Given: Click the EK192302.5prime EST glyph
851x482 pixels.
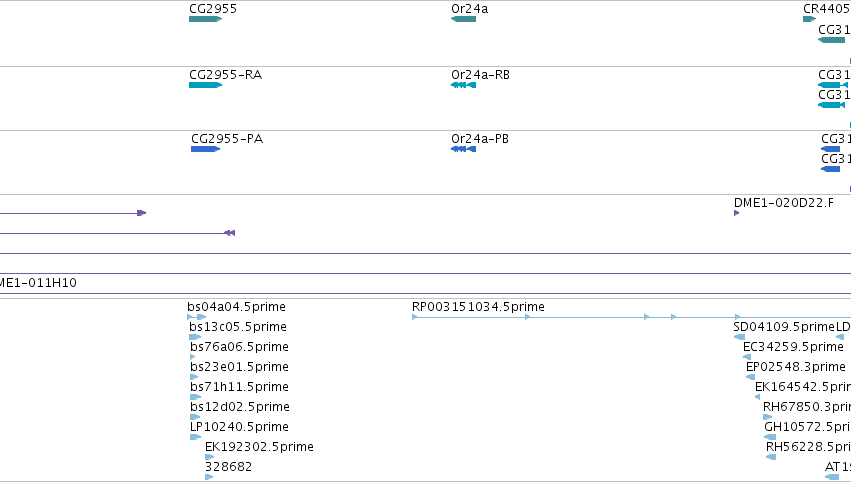Looking at the screenshot, I should pos(209,457).
